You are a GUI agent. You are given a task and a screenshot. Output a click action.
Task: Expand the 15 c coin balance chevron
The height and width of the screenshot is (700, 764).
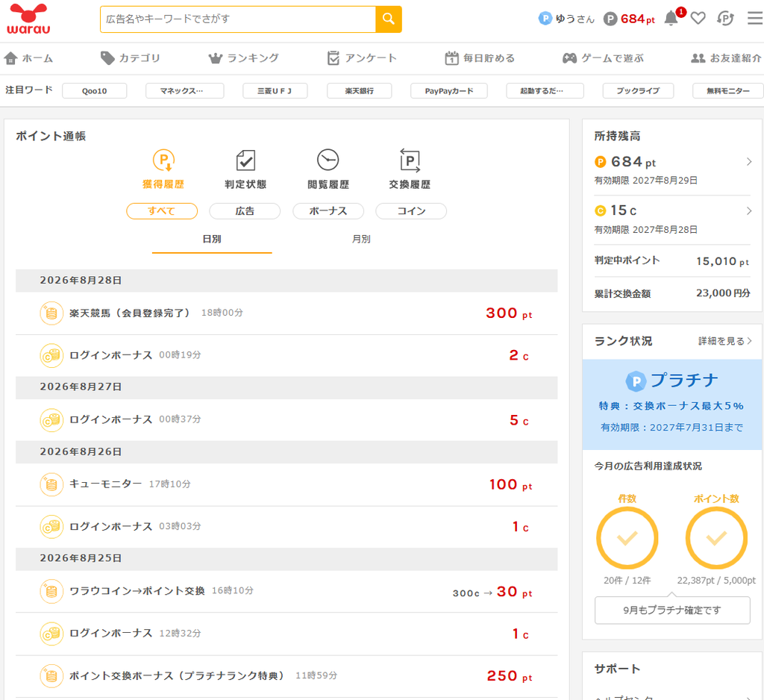click(x=749, y=210)
